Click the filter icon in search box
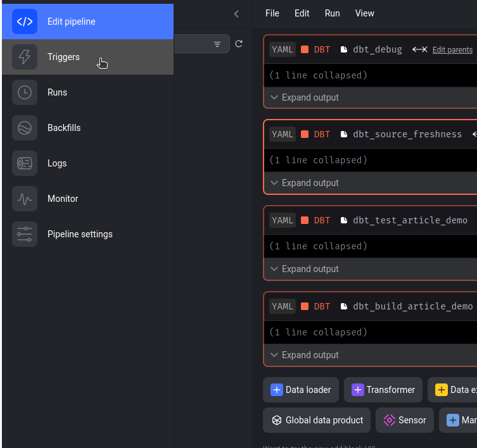The height and width of the screenshot is (448, 477). click(217, 44)
